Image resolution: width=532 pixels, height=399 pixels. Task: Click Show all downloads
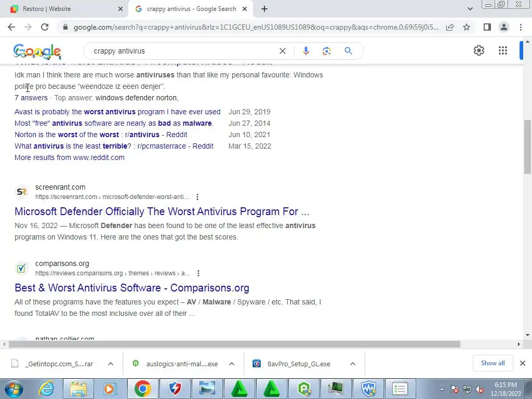pyautogui.click(x=493, y=363)
